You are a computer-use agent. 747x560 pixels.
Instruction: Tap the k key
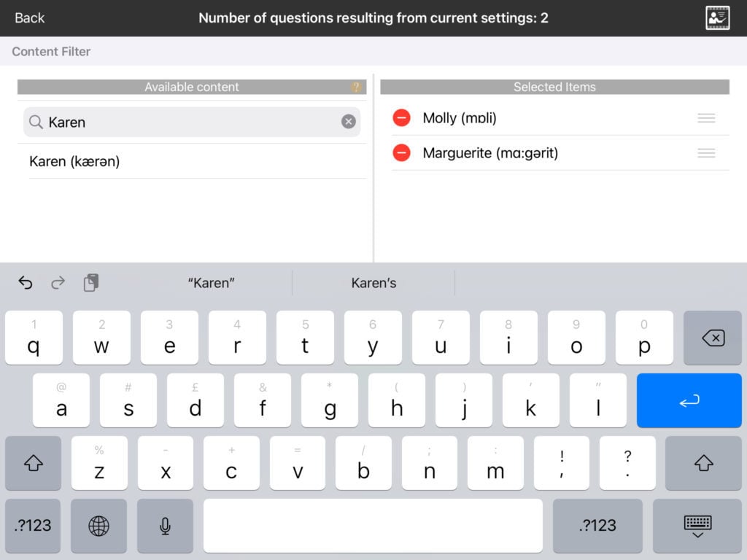(531, 400)
